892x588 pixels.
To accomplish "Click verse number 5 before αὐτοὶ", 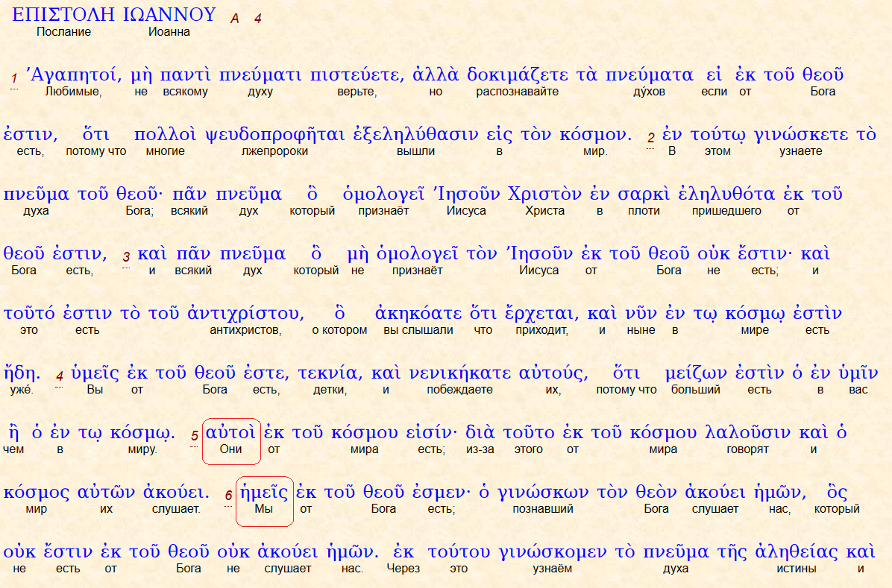I will [x=195, y=435].
